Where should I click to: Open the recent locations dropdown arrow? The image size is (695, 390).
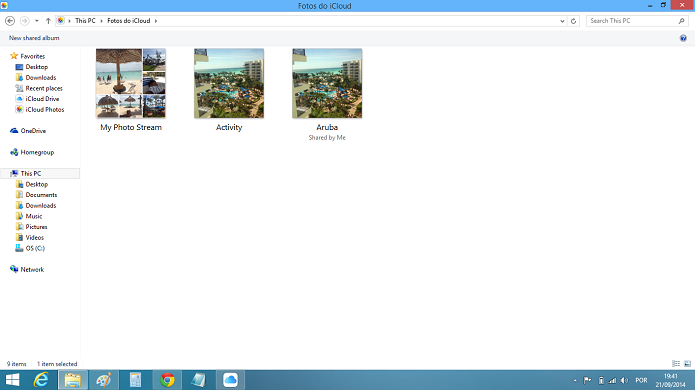(36, 21)
